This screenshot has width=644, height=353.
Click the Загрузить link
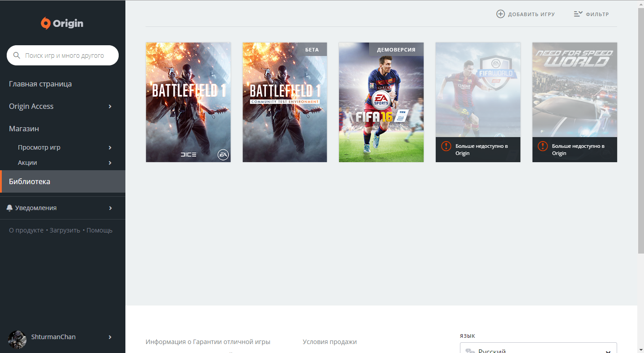coord(65,230)
